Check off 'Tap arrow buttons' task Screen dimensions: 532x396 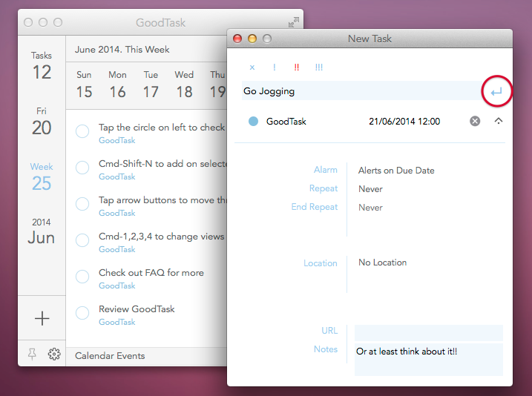82,204
